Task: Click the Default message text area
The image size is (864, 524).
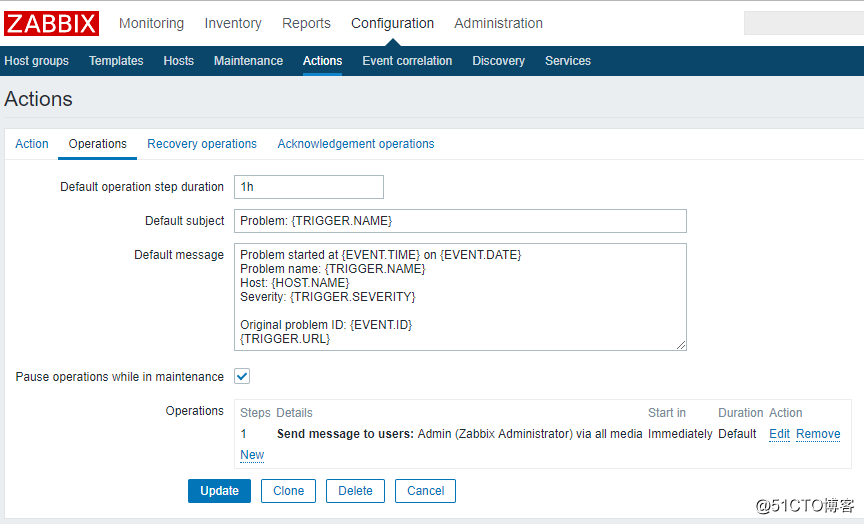Action: [460, 297]
